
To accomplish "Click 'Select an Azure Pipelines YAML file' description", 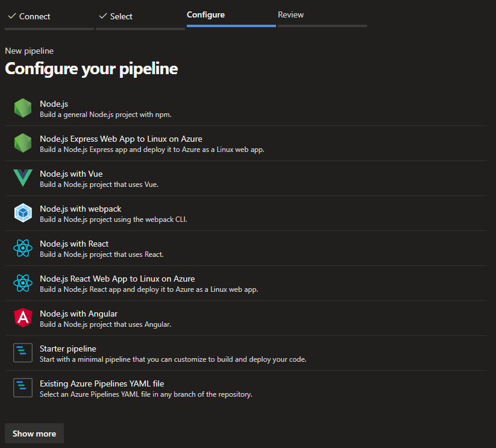I will [x=146, y=394].
